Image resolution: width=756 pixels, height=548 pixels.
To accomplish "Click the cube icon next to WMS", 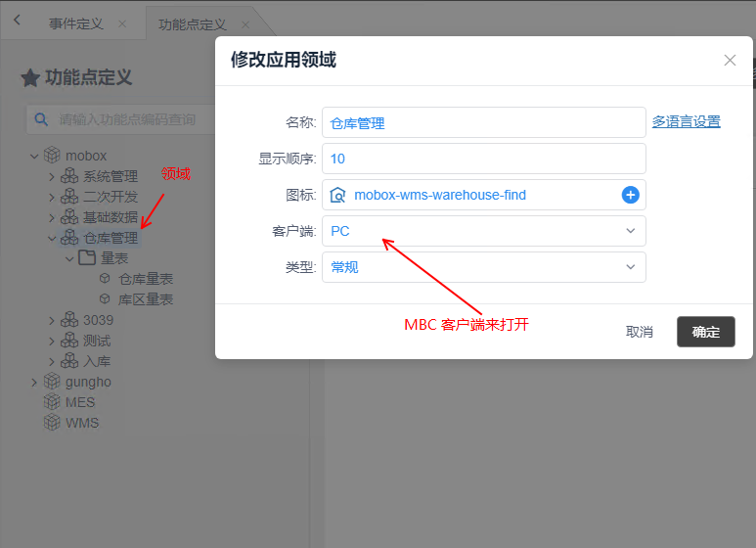I will (52, 423).
